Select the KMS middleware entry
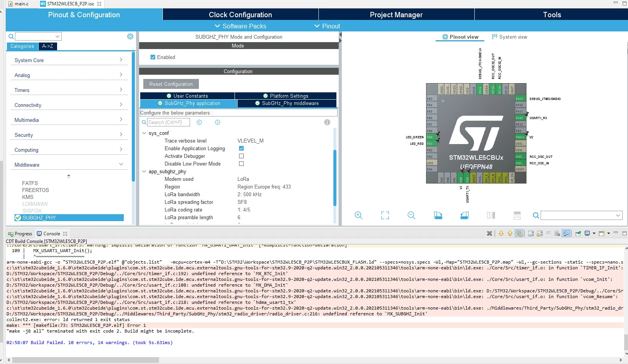The image size is (628, 364). click(28, 197)
